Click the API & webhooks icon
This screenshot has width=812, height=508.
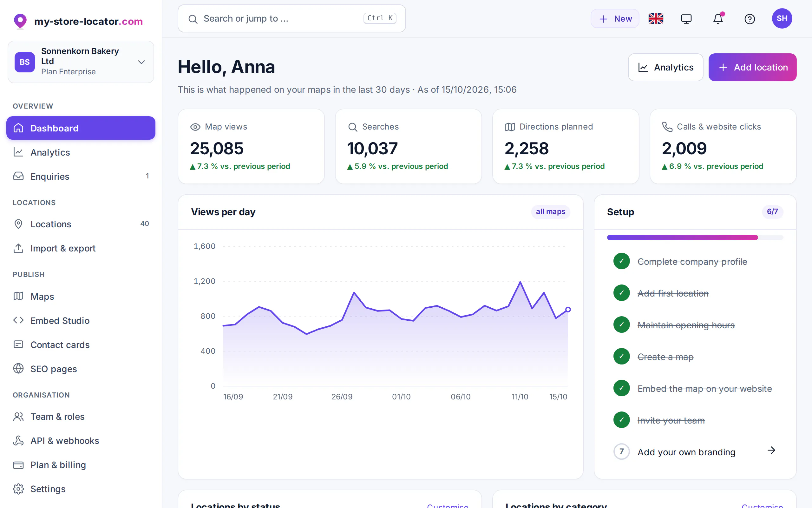[x=18, y=440]
